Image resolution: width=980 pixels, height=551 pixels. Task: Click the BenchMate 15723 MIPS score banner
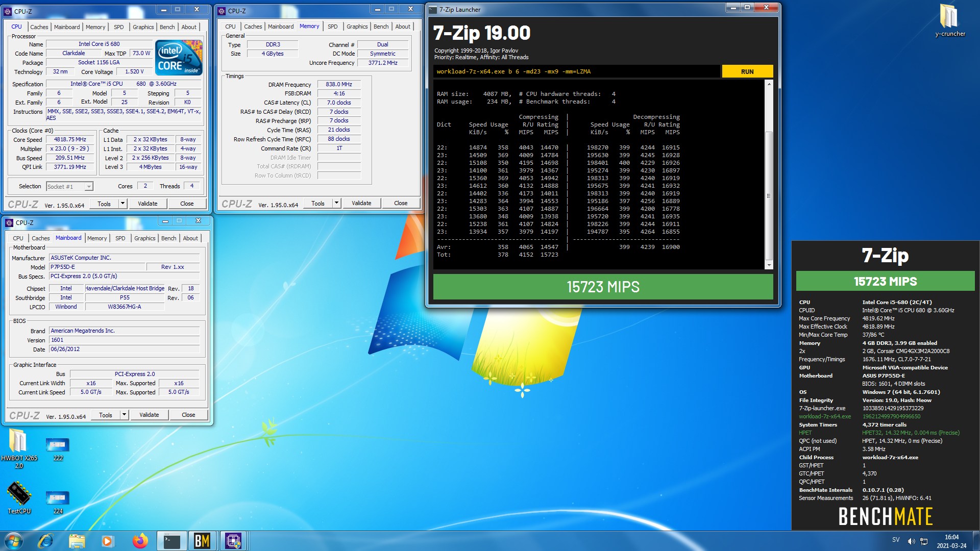coord(885,281)
